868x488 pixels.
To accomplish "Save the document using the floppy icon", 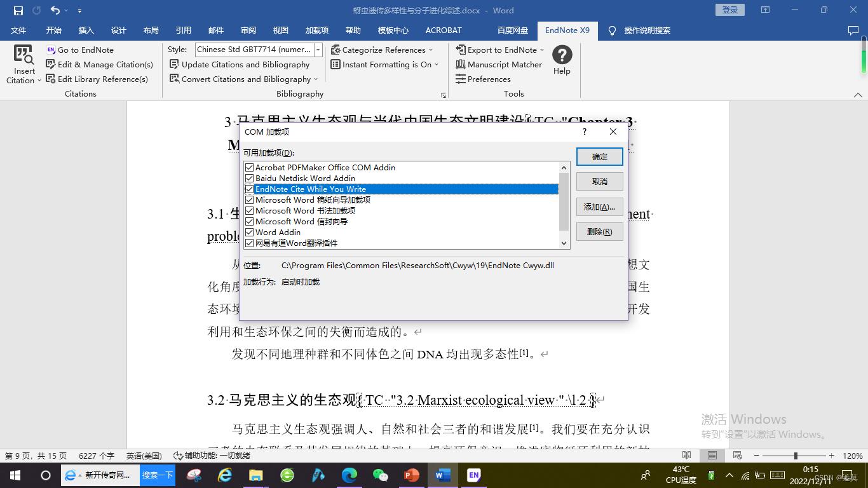I will coord(18,10).
